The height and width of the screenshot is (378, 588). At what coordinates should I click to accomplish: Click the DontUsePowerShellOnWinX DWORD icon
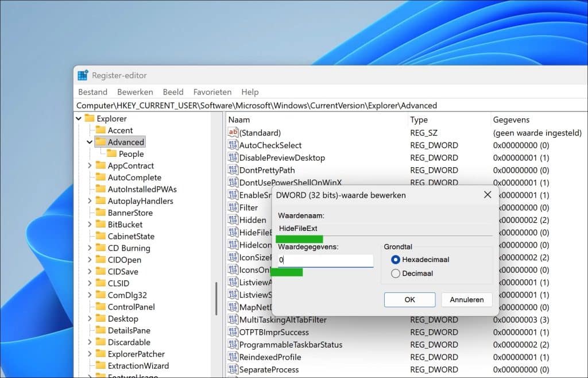click(233, 182)
